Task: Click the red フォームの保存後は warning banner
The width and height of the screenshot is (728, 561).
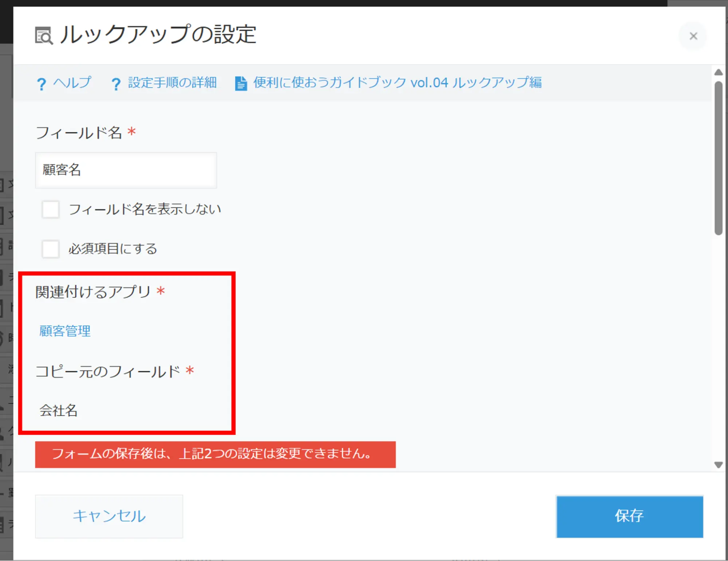Action: [215, 454]
